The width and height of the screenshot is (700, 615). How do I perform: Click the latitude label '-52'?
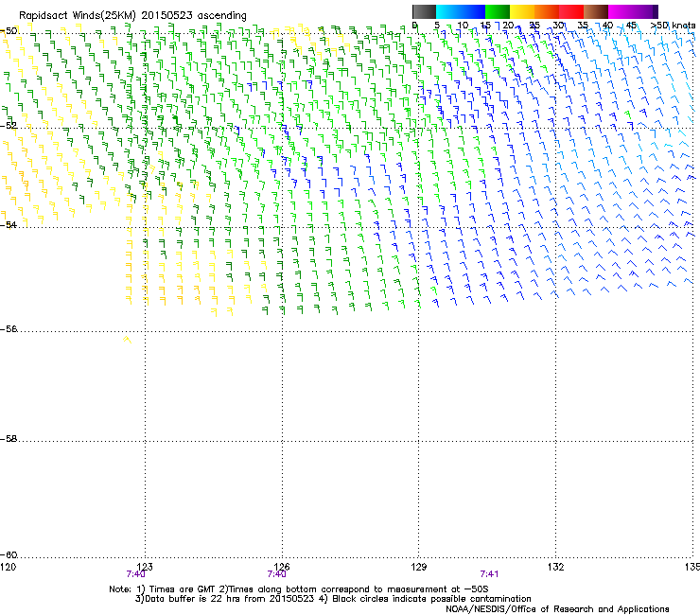coord(9,126)
